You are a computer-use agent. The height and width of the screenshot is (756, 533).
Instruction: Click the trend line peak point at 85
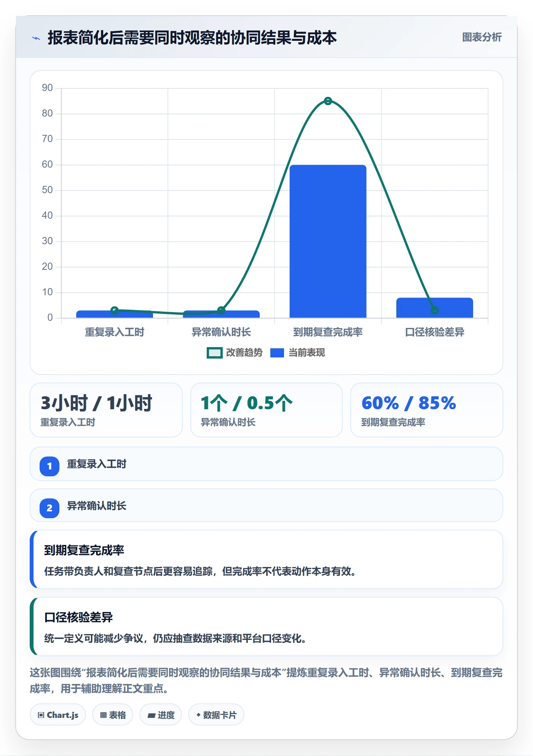pos(328,101)
